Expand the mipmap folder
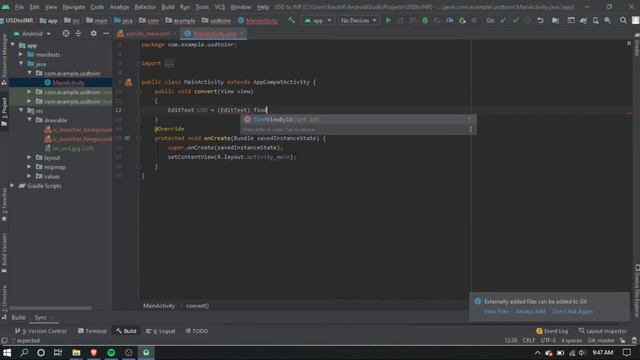The width and height of the screenshot is (640, 360). point(29,167)
